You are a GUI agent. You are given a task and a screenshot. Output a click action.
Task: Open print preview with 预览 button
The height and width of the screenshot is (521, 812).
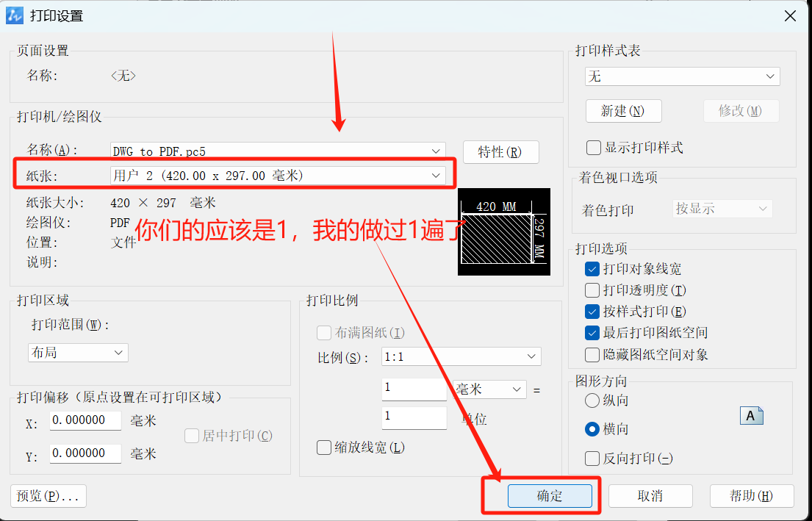click(x=48, y=496)
